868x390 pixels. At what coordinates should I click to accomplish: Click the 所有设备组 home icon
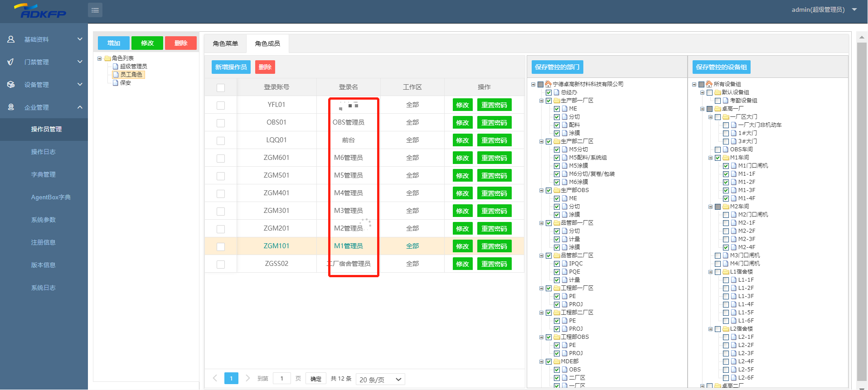pos(709,84)
